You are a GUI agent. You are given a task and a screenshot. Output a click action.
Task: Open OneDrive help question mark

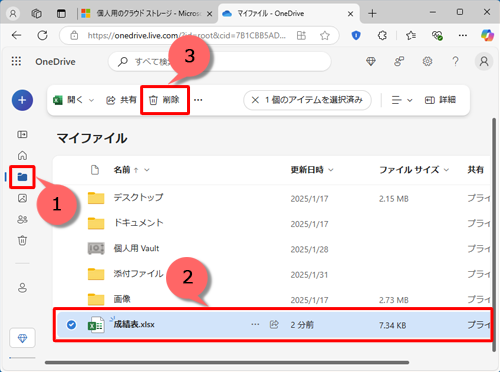click(455, 61)
